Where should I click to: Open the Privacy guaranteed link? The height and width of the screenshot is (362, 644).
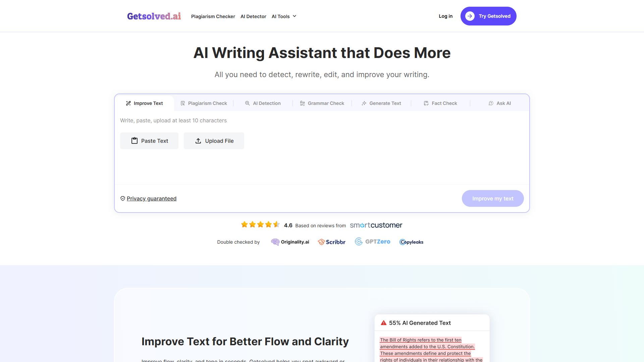pyautogui.click(x=152, y=198)
